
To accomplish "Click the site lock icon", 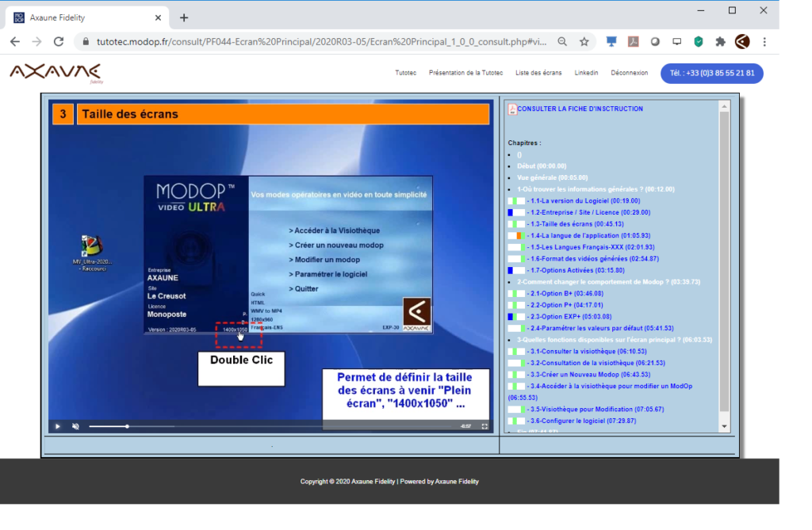I will click(x=86, y=42).
